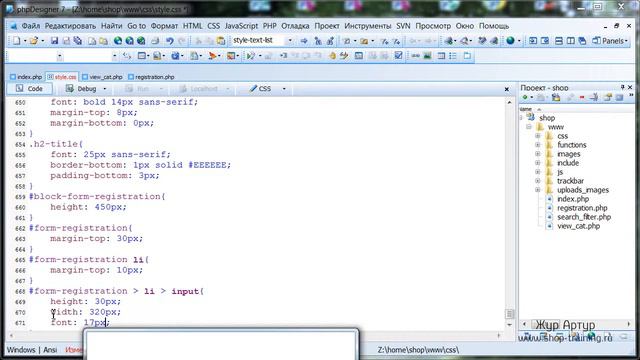Select index.php in project tree
Viewport: 640px width, 360px height.
click(x=573, y=199)
